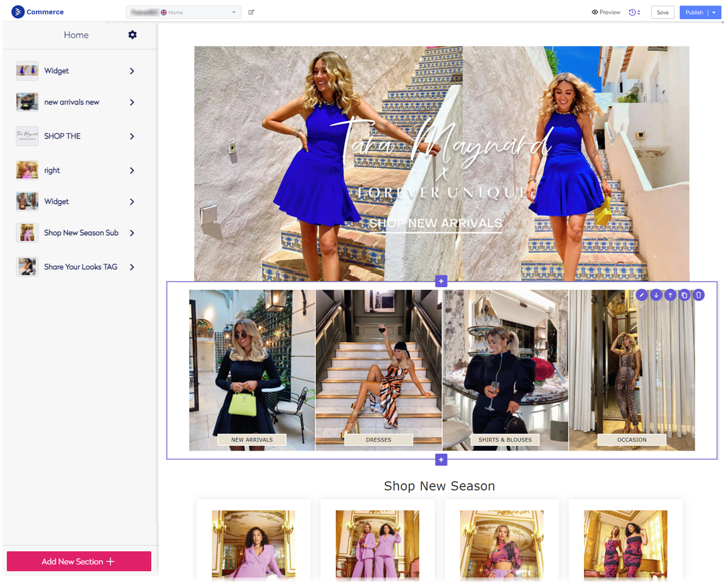Click the first Widget section thumbnail
The height and width of the screenshot is (582, 728).
coord(27,70)
